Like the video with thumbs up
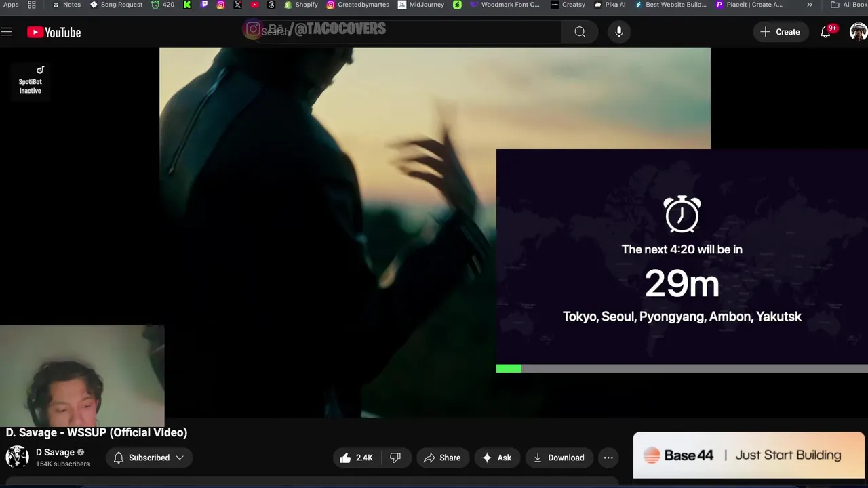This screenshot has width=868, height=488. click(x=357, y=457)
